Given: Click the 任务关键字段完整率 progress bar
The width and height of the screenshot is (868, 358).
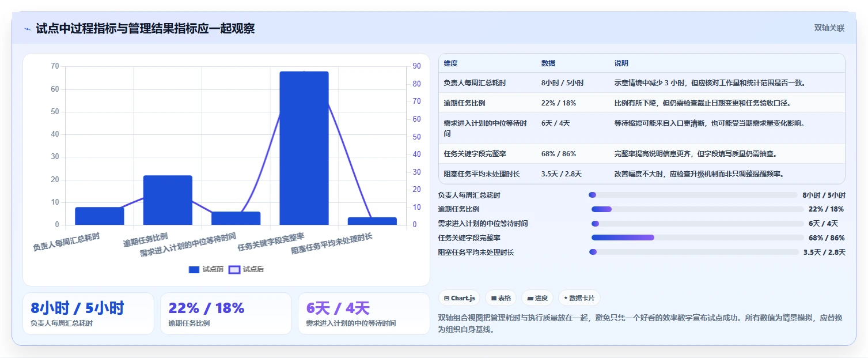Looking at the screenshot, I should pos(698,238).
